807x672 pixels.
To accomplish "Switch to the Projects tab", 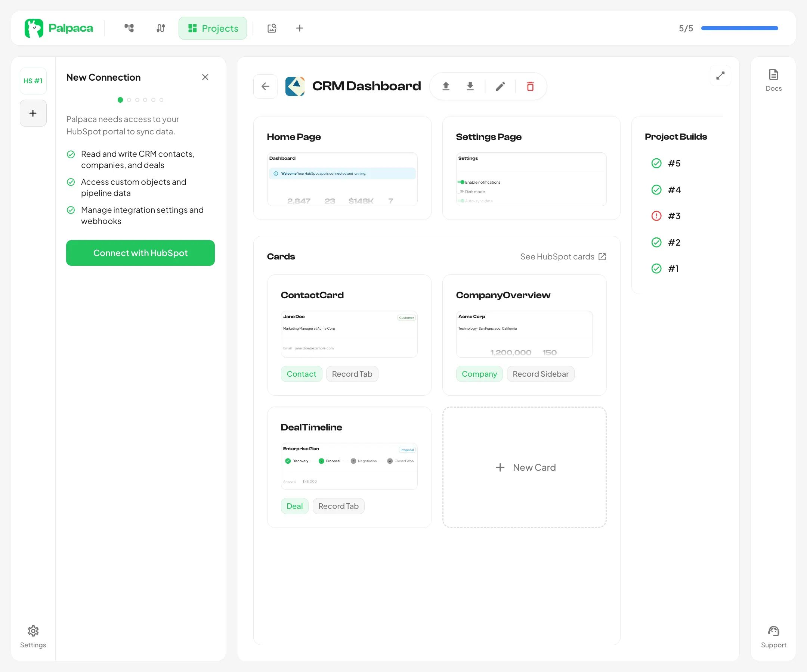I will (213, 28).
